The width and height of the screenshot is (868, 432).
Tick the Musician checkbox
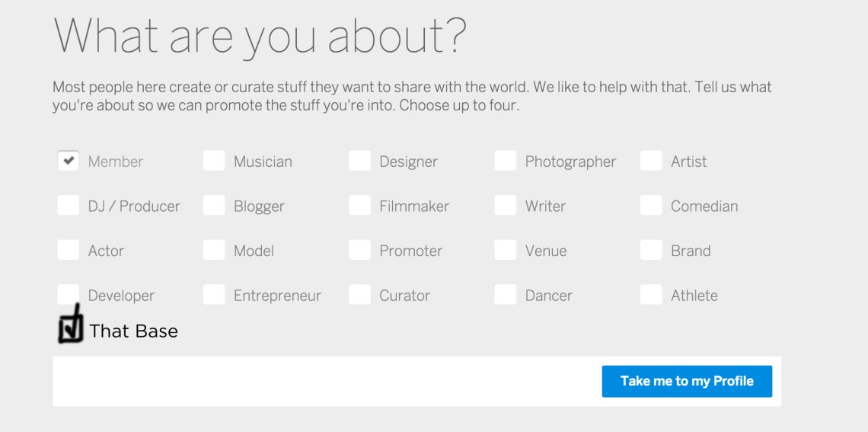point(214,162)
